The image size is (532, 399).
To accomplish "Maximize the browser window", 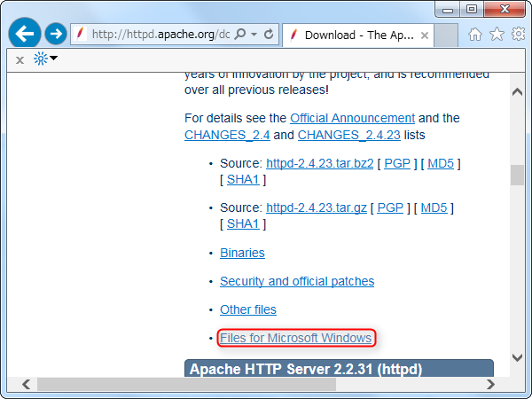I will click(472, 9).
